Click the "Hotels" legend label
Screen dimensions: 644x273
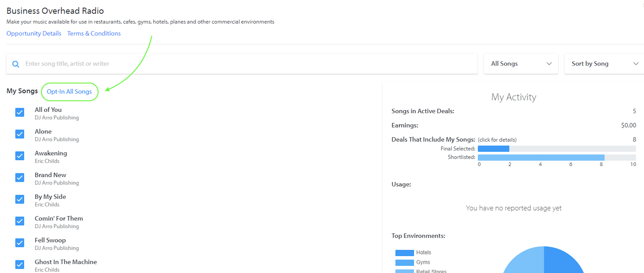pyautogui.click(x=424, y=253)
